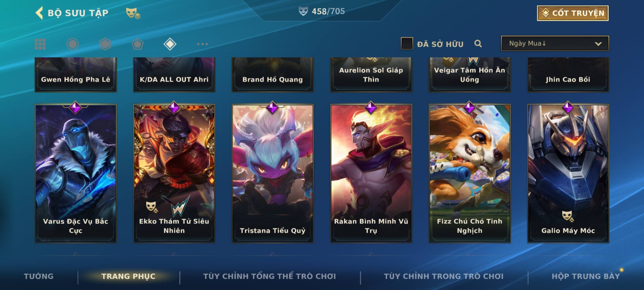Tick the Đã Sở Hữu checkbox
644x290 pixels.
pyautogui.click(x=407, y=44)
